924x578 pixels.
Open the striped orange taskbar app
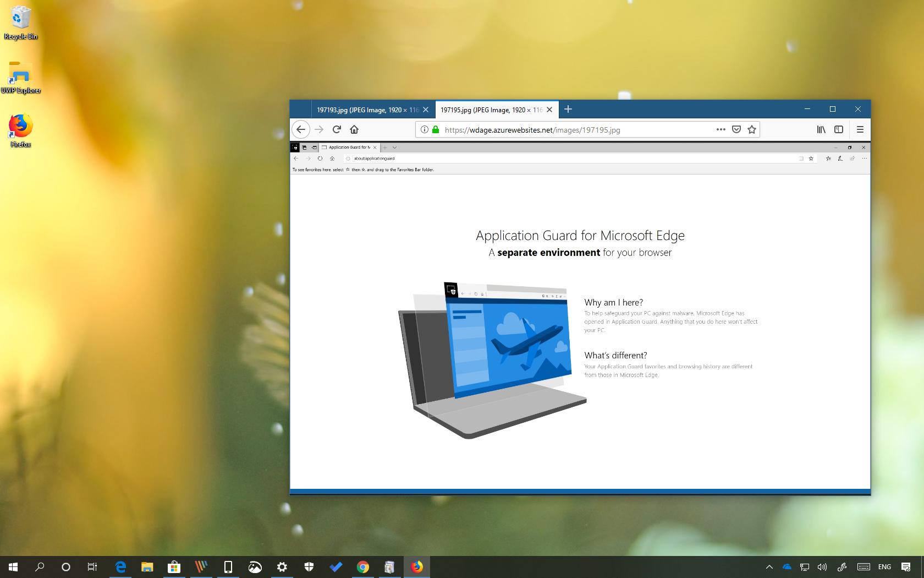[201, 566]
